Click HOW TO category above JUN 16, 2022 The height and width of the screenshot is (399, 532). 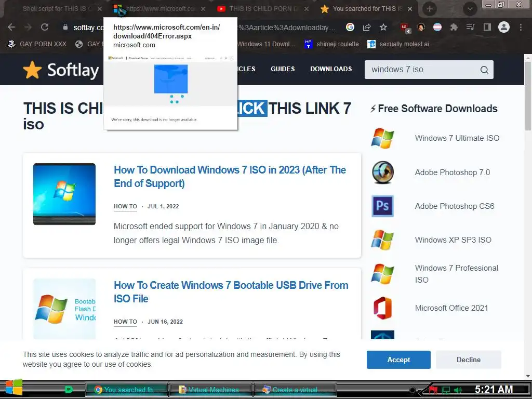(x=125, y=322)
